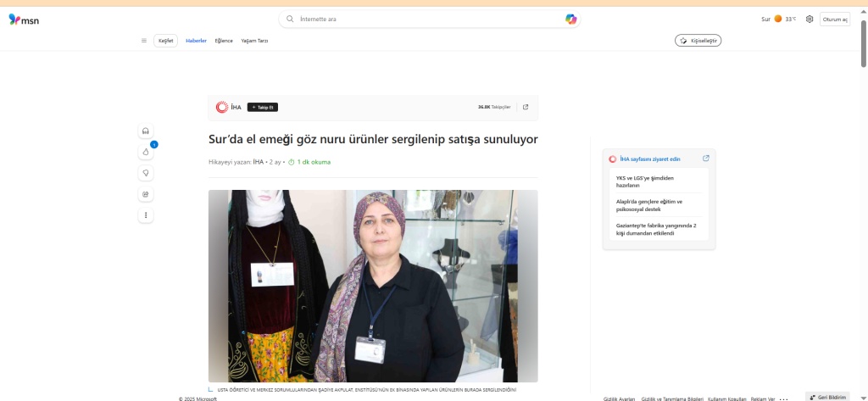Open IHA publisher page in new tab icon
Image resolution: width=868 pixels, height=401 pixels.
pyautogui.click(x=526, y=107)
